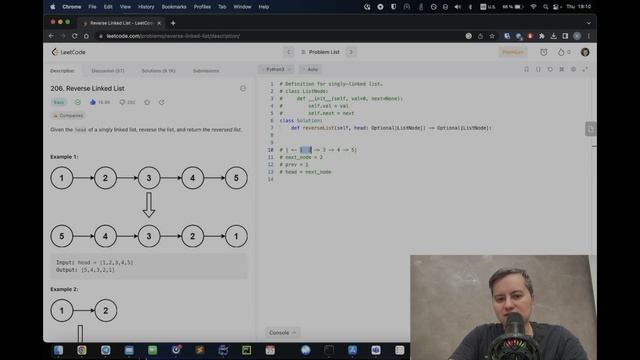Click the format code braces icon
Viewport: 640px width, 360px height.
[538, 69]
